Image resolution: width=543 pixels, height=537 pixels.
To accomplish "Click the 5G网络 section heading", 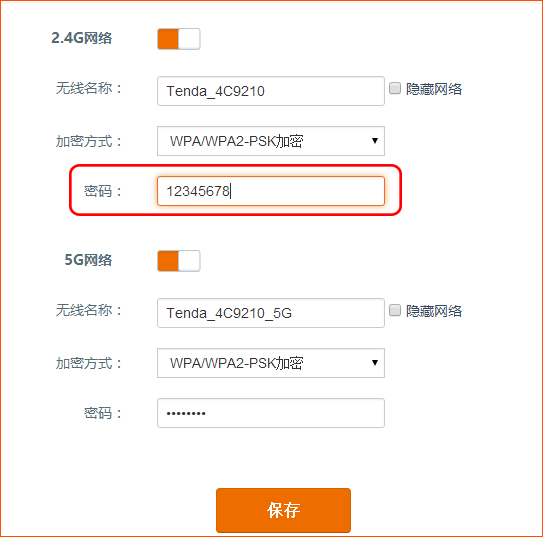I will 88,260.
